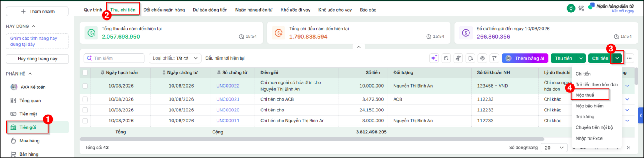Switch to the Quy trình tab

(93, 10)
